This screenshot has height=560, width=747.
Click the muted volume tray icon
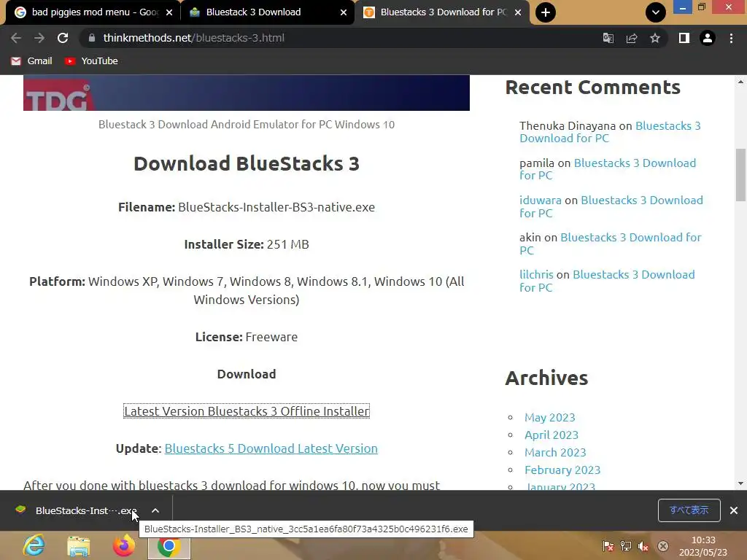[x=643, y=546]
